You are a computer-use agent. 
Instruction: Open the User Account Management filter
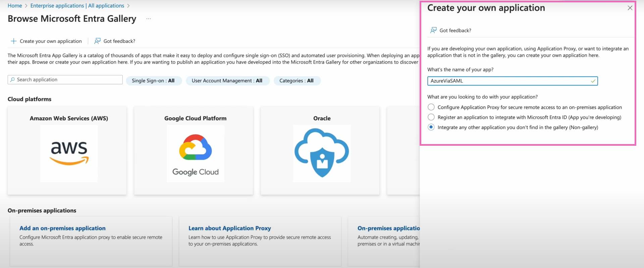click(x=227, y=81)
